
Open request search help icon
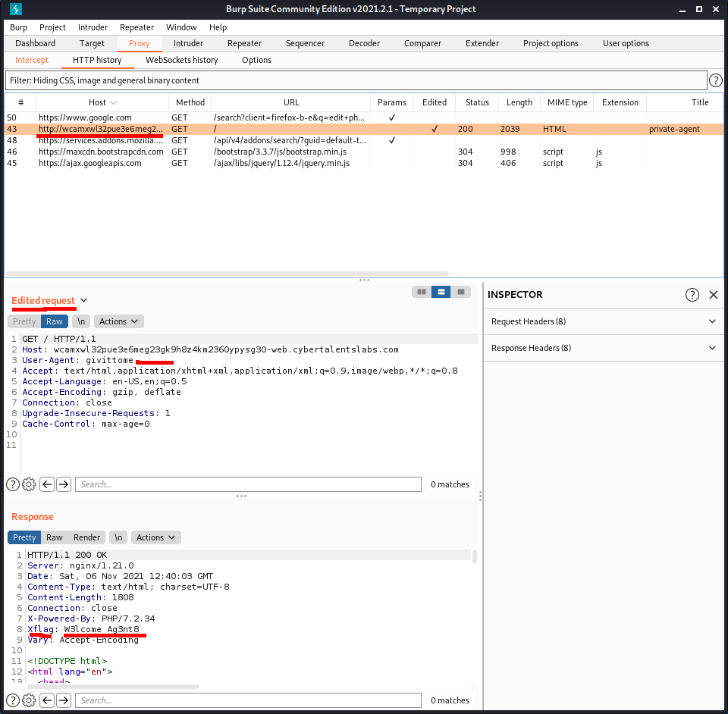coord(13,484)
